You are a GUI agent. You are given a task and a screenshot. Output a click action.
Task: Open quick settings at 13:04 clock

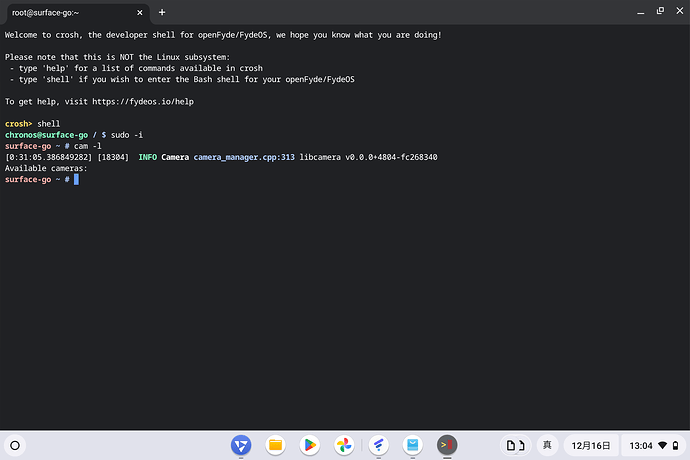coord(651,445)
